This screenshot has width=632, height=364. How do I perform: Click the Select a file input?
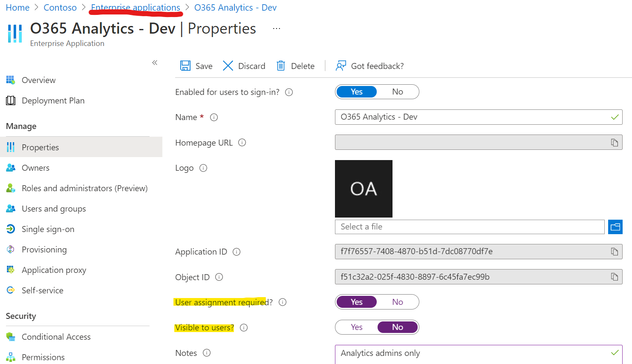pos(470,227)
